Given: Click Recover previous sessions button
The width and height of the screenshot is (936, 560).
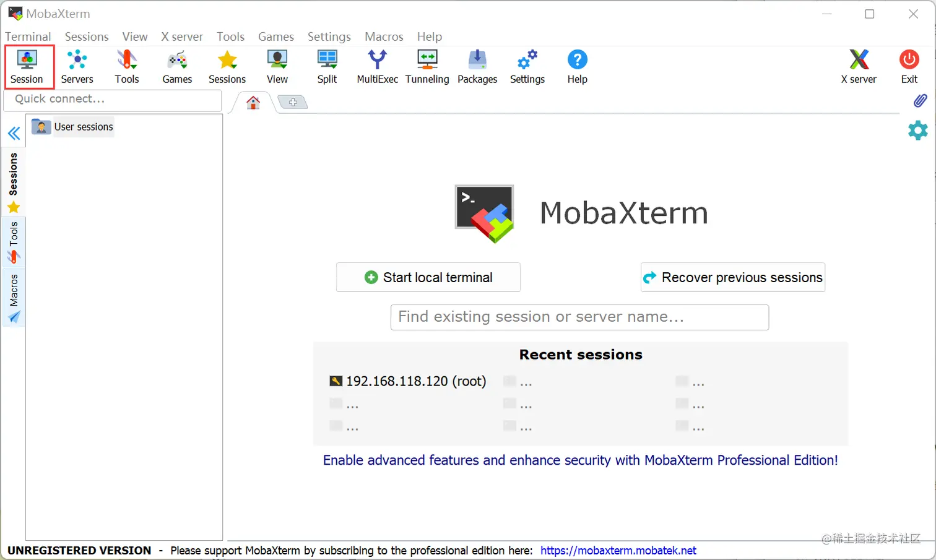Looking at the screenshot, I should click(x=733, y=277).
